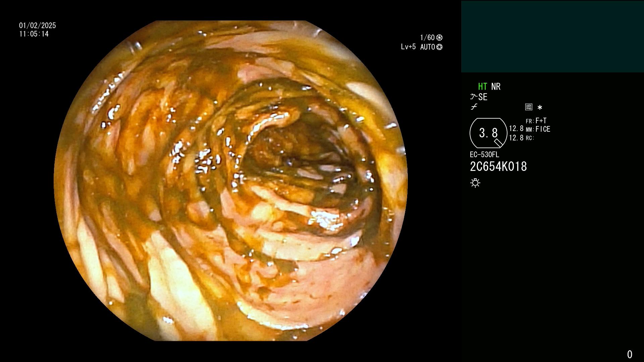The image size is (644, 362).
Task: Click the lower 12.8 value
Action: (x=516, y=138)
